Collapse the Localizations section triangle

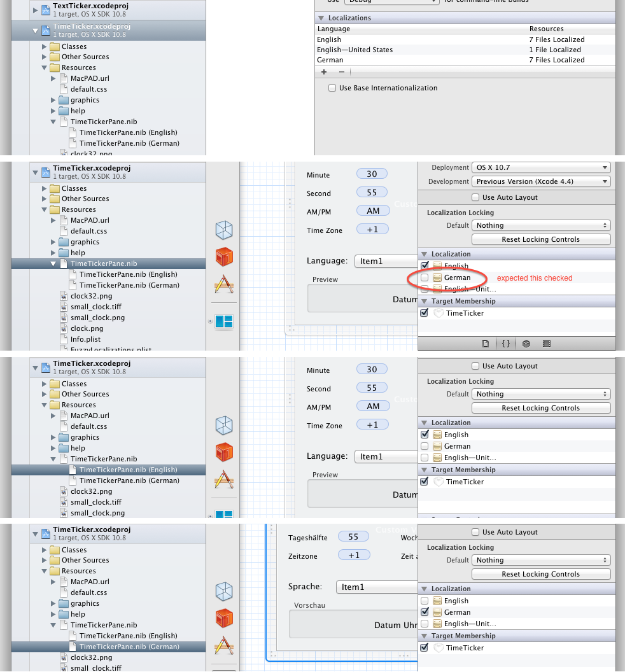321,18
